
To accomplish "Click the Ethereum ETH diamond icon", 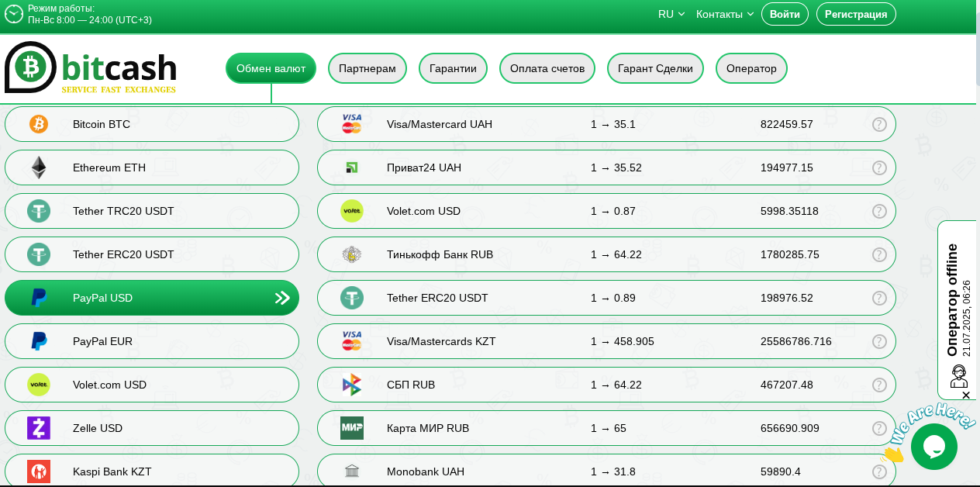I will coord(39,168).
